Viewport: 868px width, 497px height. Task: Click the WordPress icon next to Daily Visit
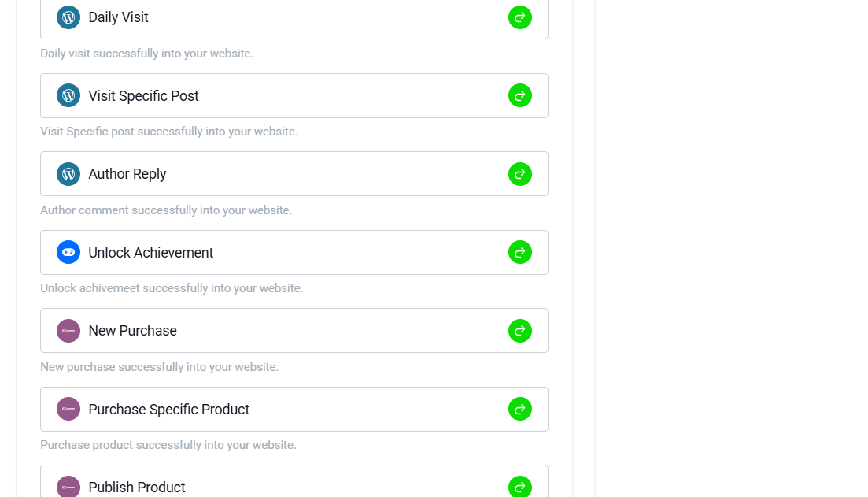point(68,17)
